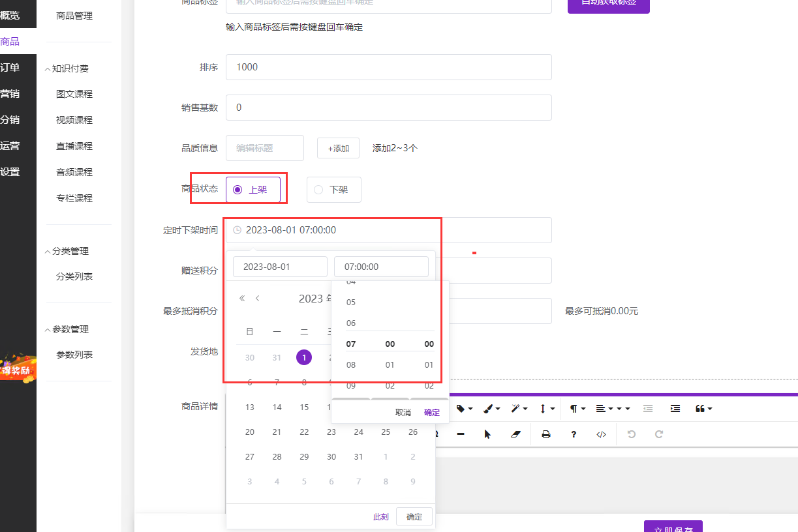Go to 订单 in the main navigation

click(x=10, y=68)
